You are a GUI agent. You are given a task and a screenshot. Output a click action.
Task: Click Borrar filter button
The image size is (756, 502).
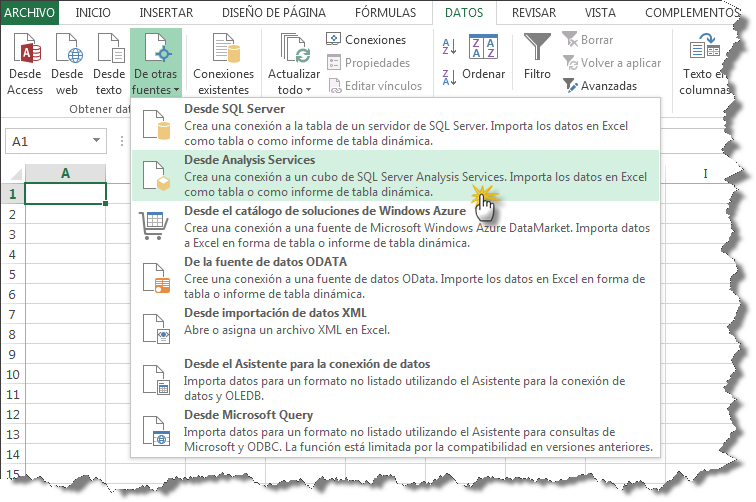pos(588,40)
